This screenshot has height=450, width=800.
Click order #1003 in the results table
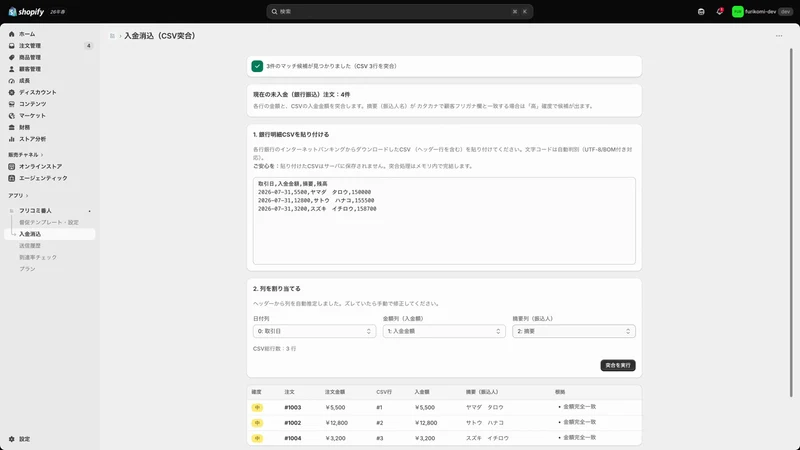(293, 408)
